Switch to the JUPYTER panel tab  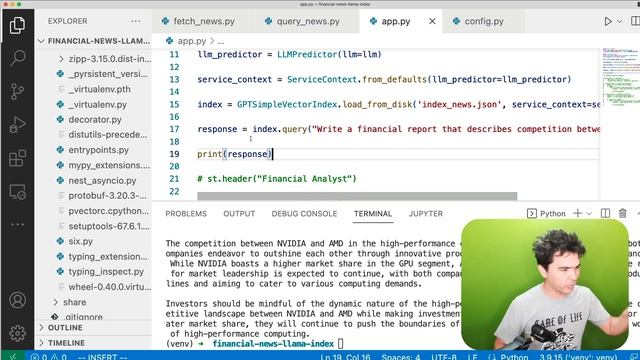click(x=425, y=213)
